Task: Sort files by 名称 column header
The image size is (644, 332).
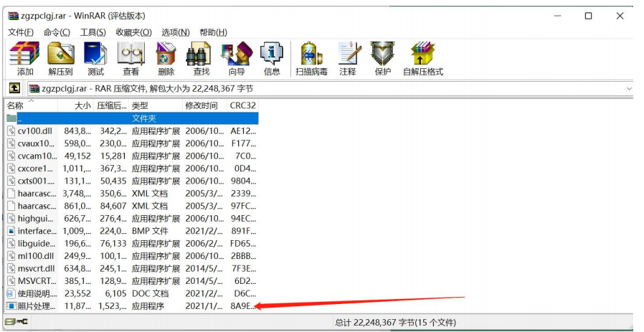Action: [x=16, y=105]
